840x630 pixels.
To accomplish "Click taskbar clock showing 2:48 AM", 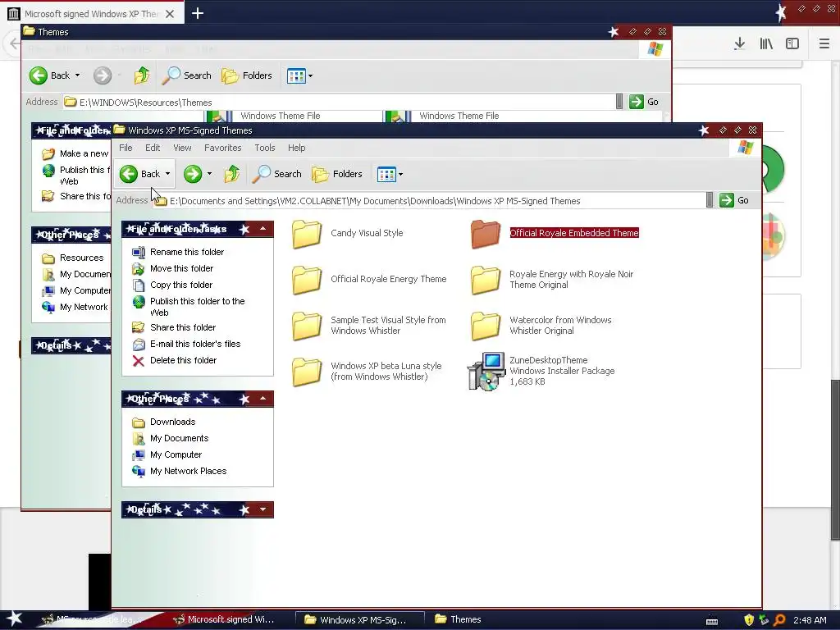I will click(x=810, y=620).
